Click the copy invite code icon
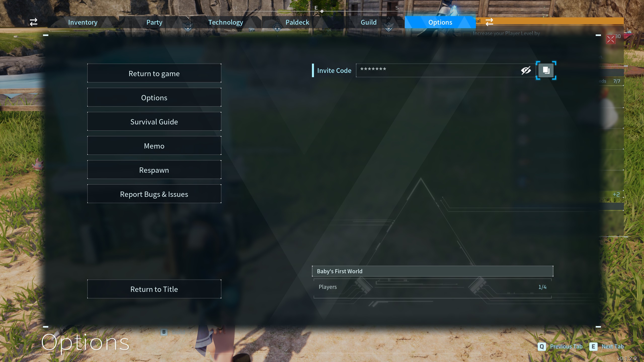 (x=546, y=70)
